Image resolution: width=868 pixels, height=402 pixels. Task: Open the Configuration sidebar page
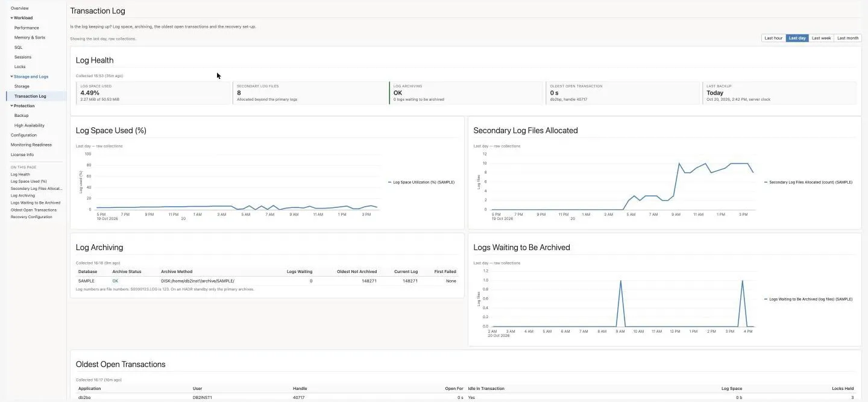tap(24, 135)
